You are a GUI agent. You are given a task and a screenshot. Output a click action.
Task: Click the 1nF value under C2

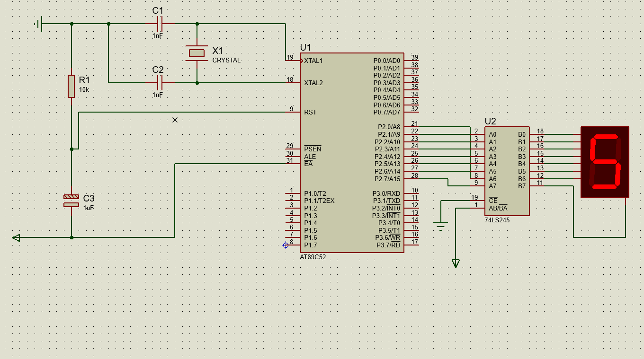(157, 95)
